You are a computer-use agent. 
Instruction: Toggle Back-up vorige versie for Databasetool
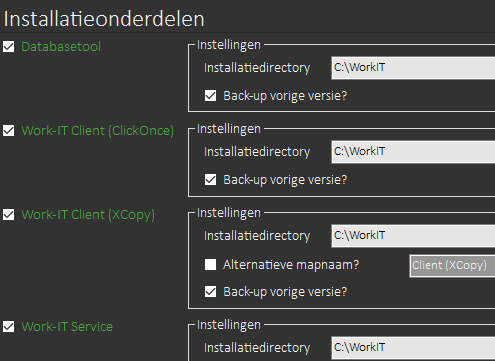(210, 96)
